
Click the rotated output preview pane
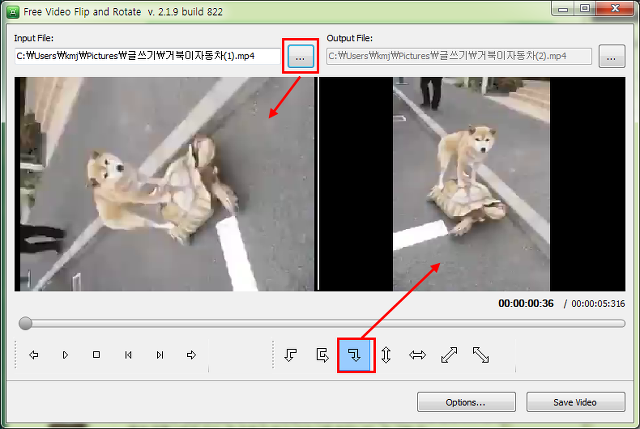point(472,184)
